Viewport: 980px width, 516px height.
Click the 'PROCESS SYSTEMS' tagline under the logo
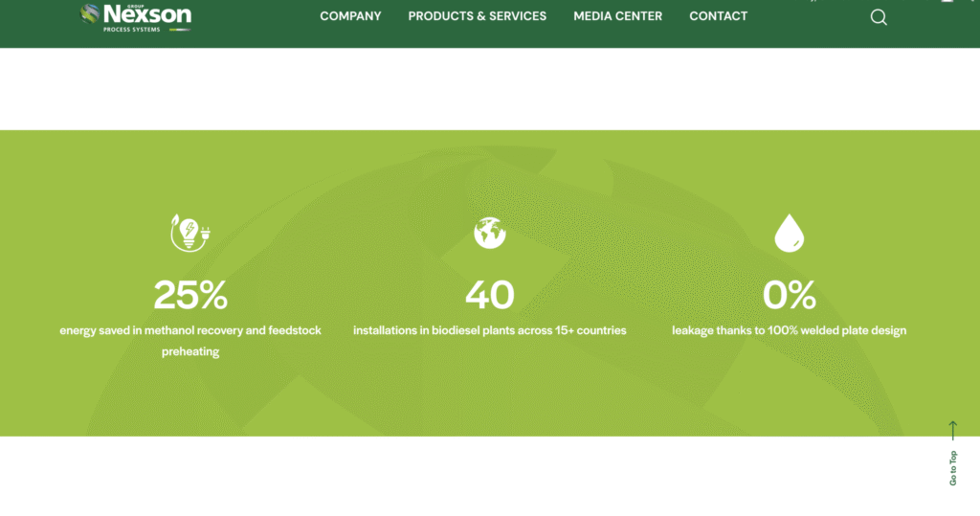(132, 30)
